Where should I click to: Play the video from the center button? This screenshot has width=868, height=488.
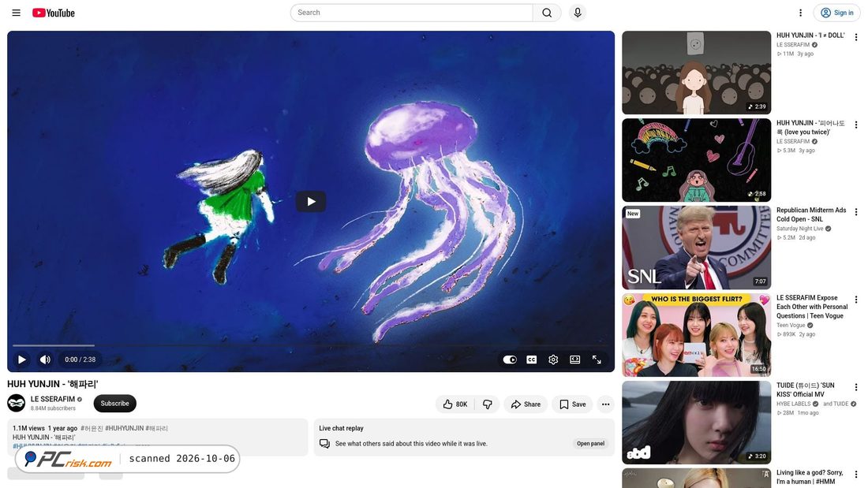(311, 201)
